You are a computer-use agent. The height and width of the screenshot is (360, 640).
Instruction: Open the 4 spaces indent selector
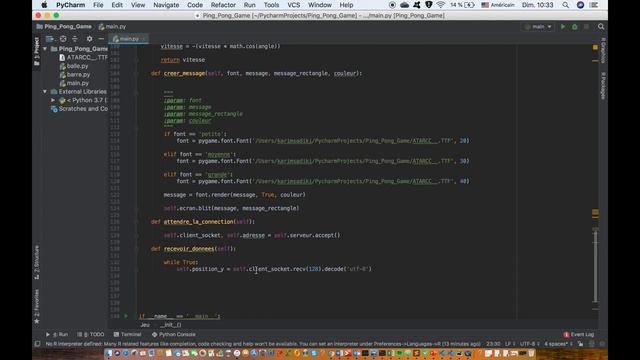pyautogui.click(x=557, y=344)
